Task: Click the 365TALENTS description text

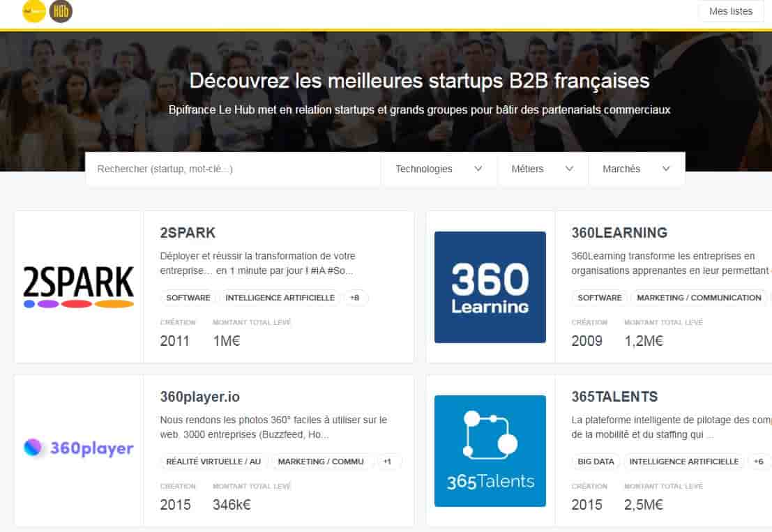Action: pos(671,427)
